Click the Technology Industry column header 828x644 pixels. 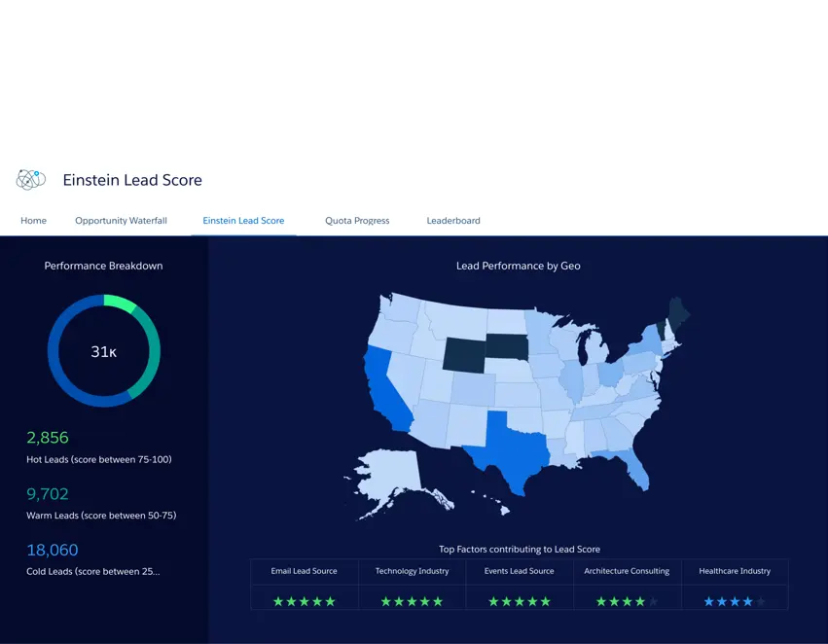coord(412,571)
